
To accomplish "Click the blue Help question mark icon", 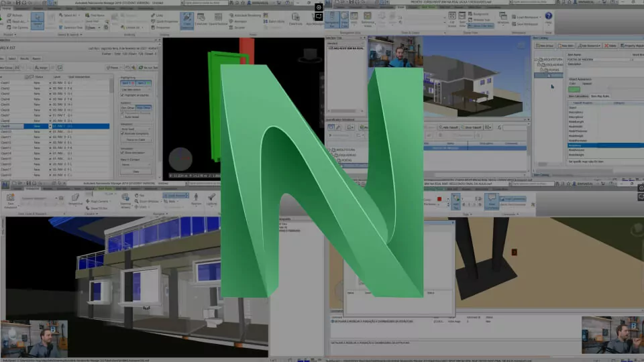I will pos(548,16).
